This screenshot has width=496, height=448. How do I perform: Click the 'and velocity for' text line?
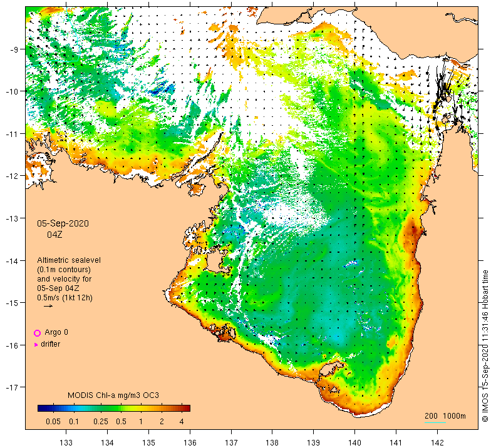click(x=65, y=279)
